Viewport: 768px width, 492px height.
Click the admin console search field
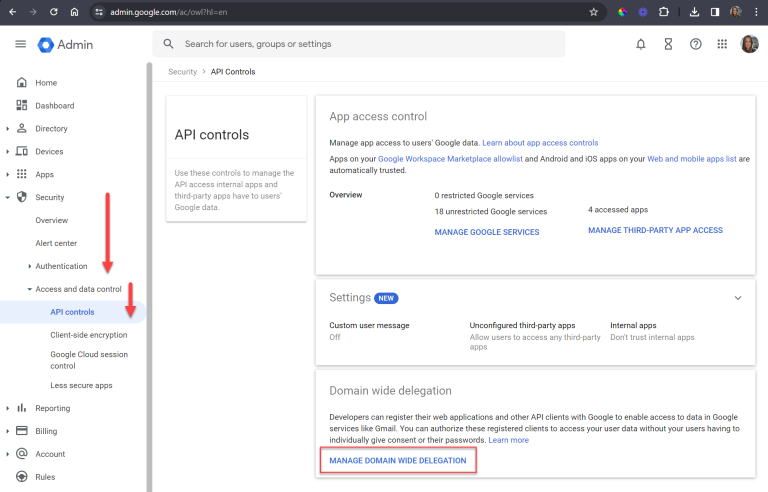(360, 44)
